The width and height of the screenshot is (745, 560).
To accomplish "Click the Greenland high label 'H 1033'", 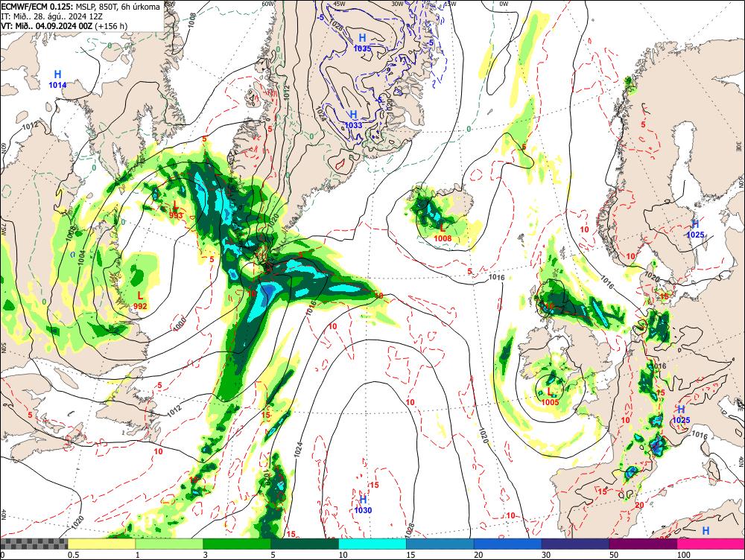I will 353,119.
